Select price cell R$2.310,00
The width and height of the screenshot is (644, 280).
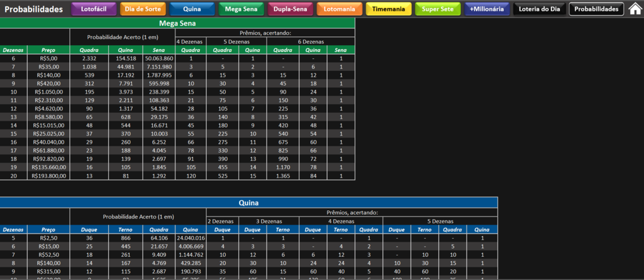pos(49,100)
